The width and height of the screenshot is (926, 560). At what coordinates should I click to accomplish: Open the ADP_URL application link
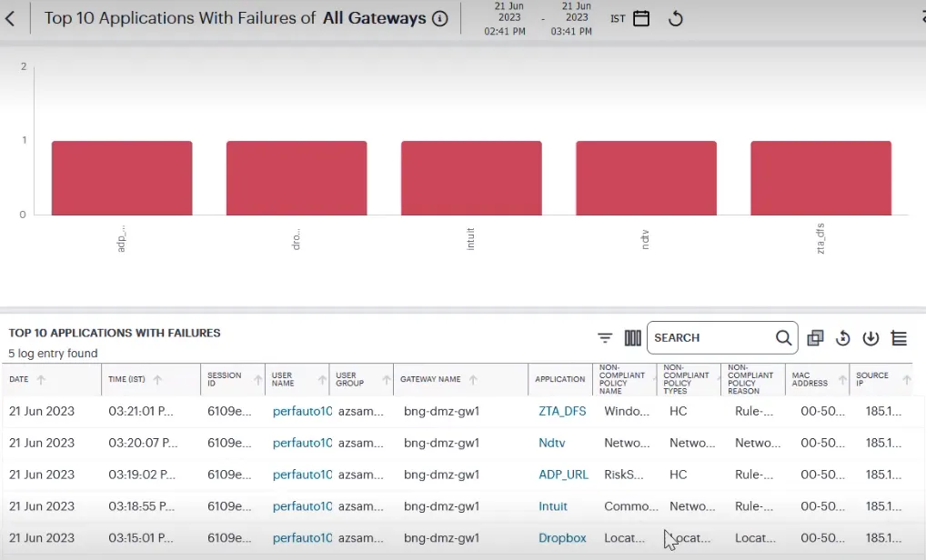(x=563, y=475)
